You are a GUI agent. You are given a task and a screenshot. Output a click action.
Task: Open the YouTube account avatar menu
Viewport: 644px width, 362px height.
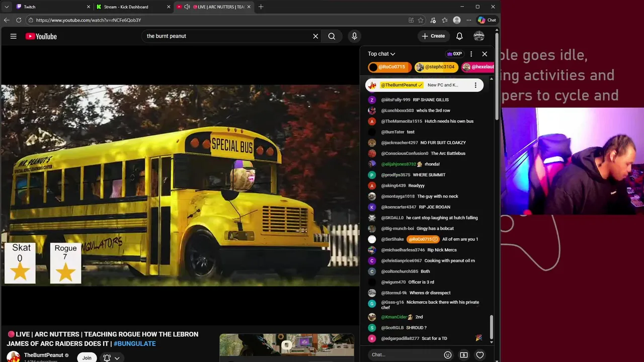pos(479,36)
